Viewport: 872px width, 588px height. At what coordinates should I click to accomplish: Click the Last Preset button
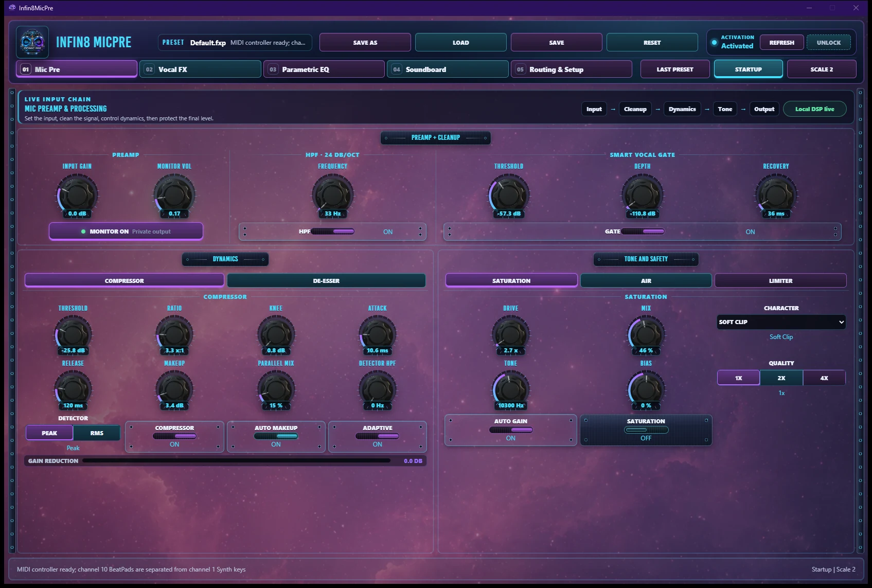[675, 69]
